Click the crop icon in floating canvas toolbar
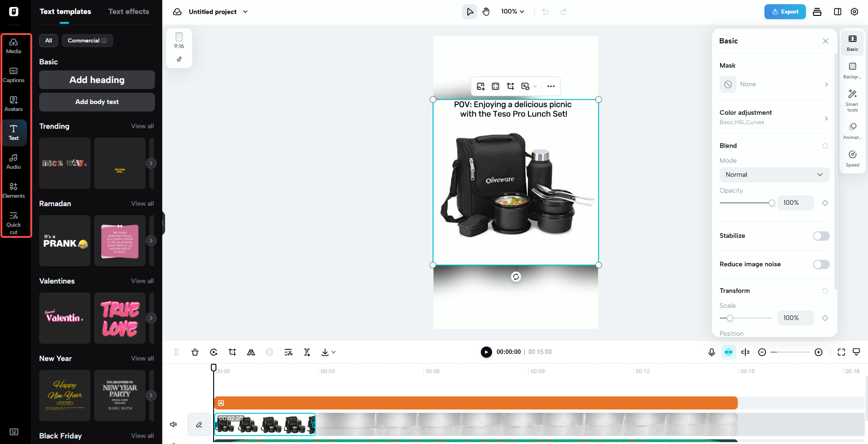This screenshot has width=868, height=444. 510,86
